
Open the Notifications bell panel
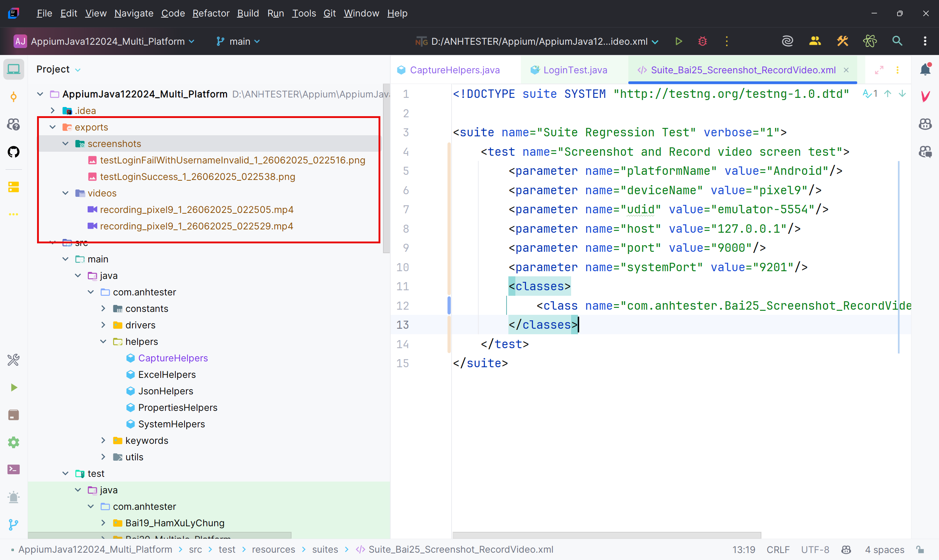pos(925,69)
